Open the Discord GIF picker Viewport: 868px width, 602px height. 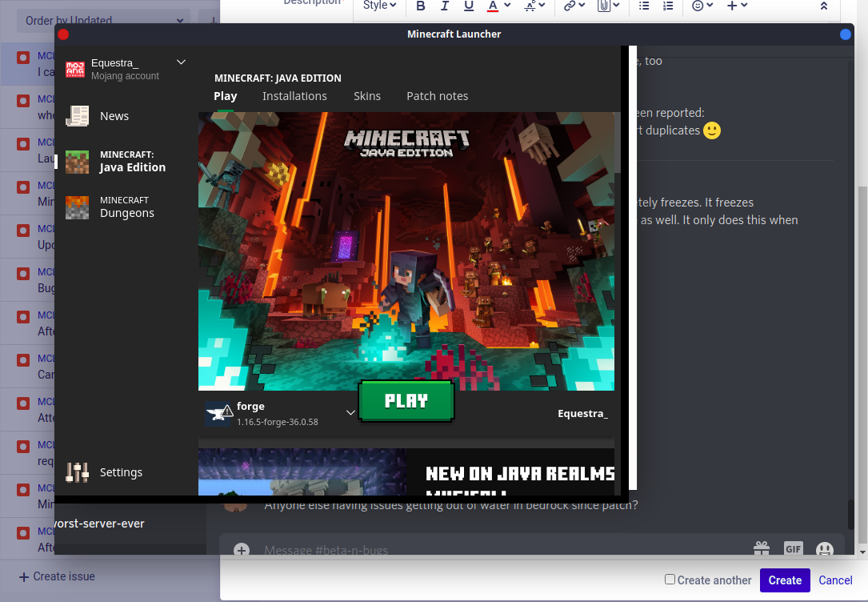pos(793,549)
